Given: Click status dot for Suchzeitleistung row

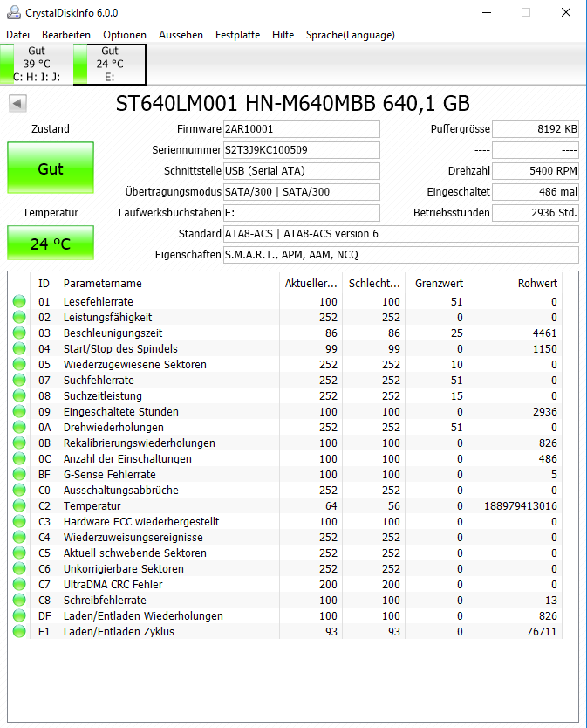Looking at the screenshot, I should [19, 396].
